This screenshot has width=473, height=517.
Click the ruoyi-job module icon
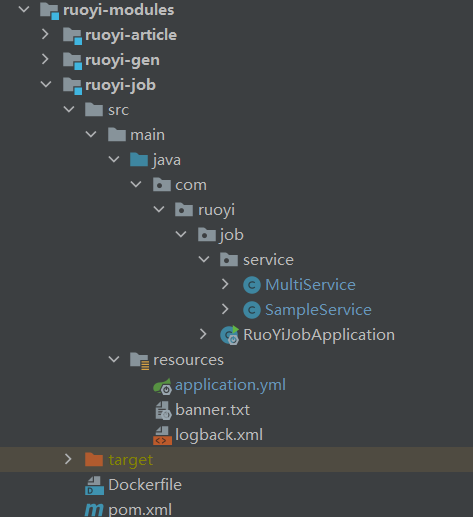(x=72, y=86)
